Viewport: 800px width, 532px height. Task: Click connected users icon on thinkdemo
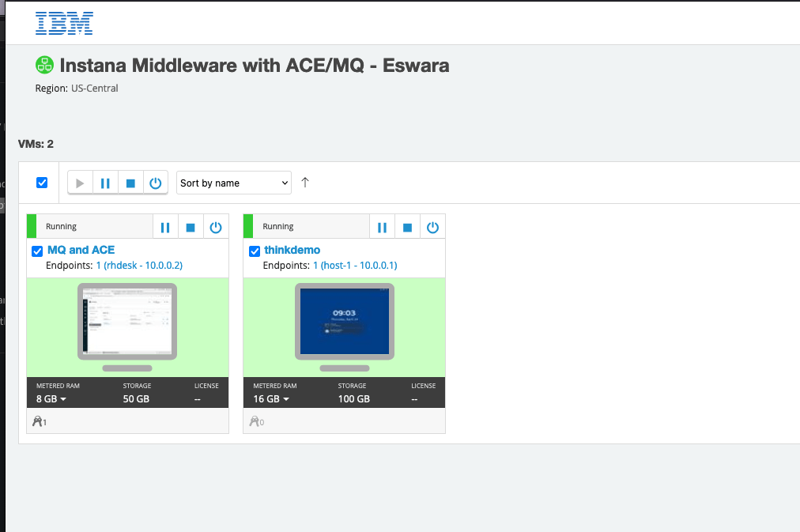point(257,421)
